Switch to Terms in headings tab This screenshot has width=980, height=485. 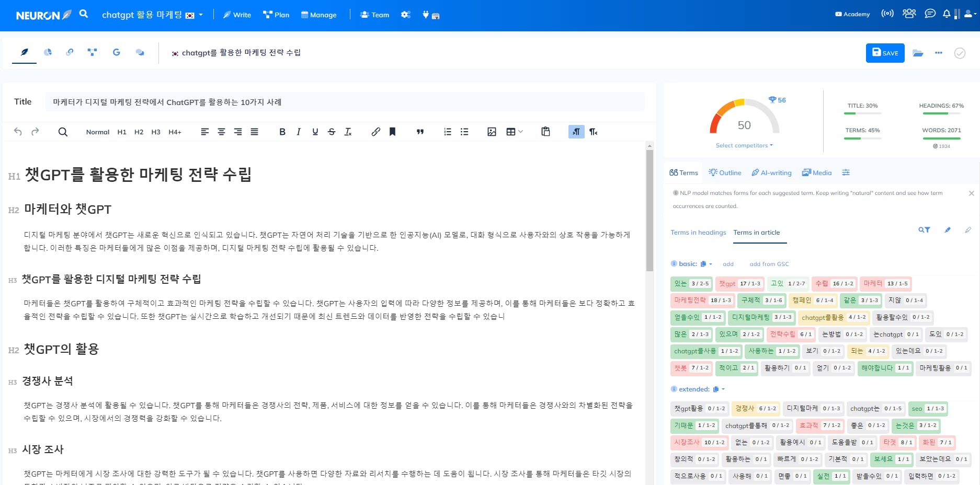pyautogui.click(x=698, y=233)
